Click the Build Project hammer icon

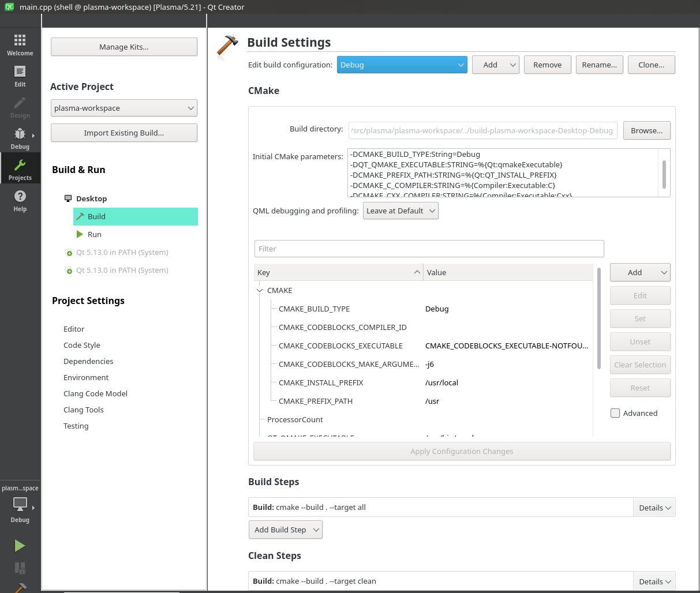coord(20,588)
